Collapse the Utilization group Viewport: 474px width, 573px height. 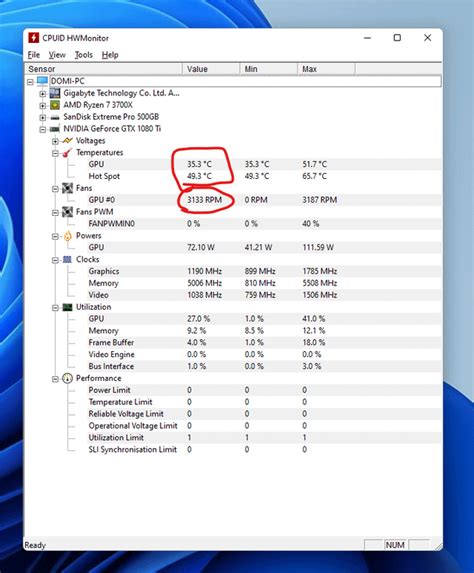pos(55,308)
